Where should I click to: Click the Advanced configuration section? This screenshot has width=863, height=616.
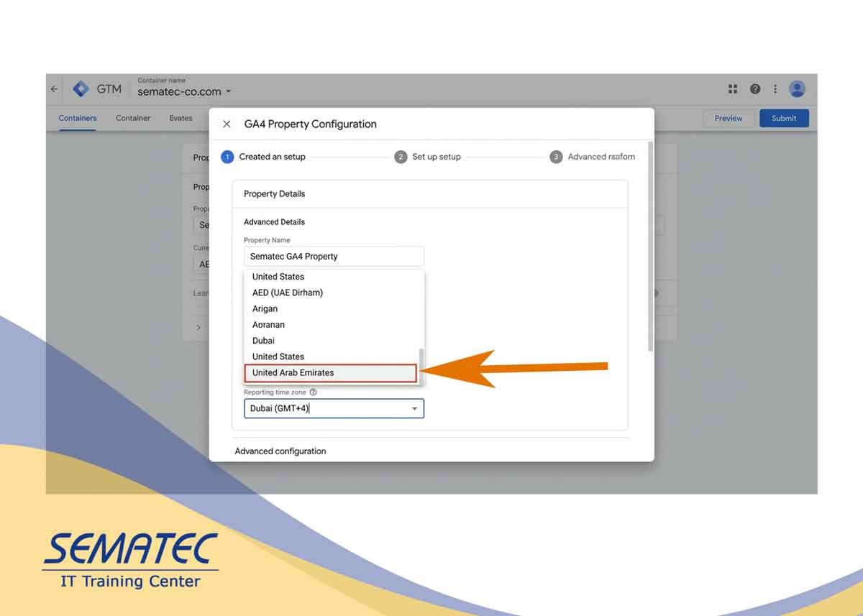pyautogui.click(x=280, y=451)
